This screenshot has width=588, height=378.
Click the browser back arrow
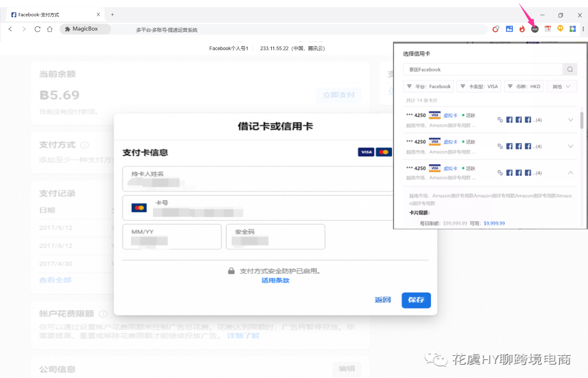[x=10, y=29]
